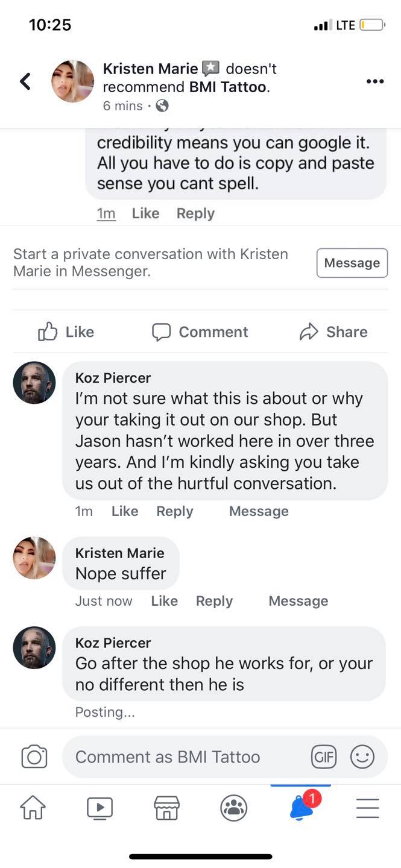
Task: Open the Watch video tab
Action: 100,808
